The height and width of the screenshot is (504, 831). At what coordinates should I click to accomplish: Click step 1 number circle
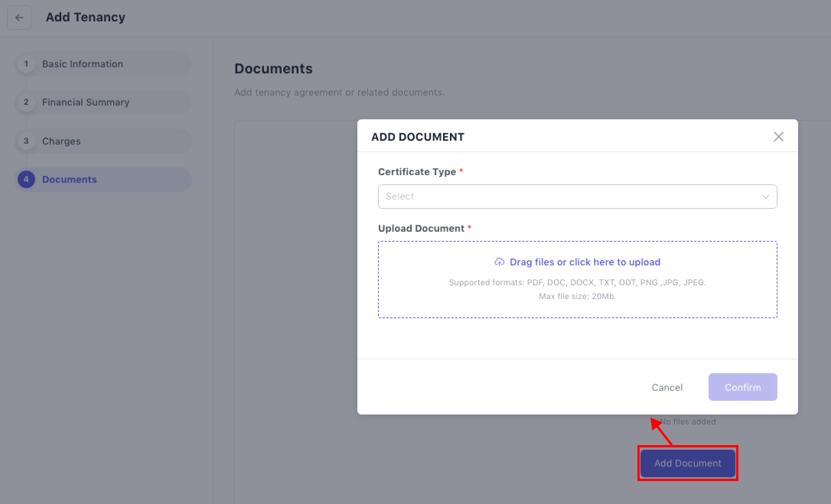(x=26, y=64)
